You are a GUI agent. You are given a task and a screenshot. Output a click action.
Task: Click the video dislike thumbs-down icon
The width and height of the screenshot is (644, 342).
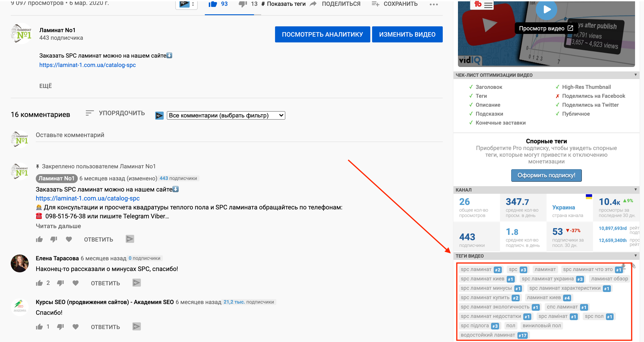[x=242, y=4]
